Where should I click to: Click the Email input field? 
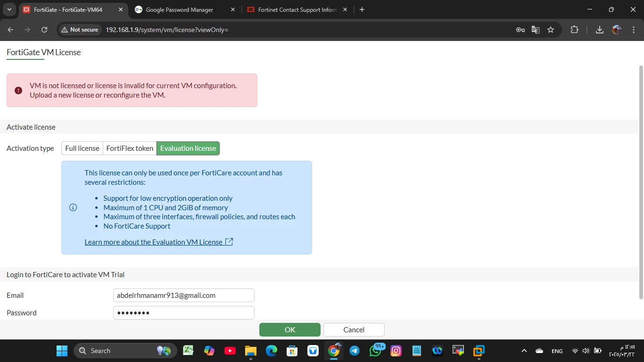tap(184, 296)
